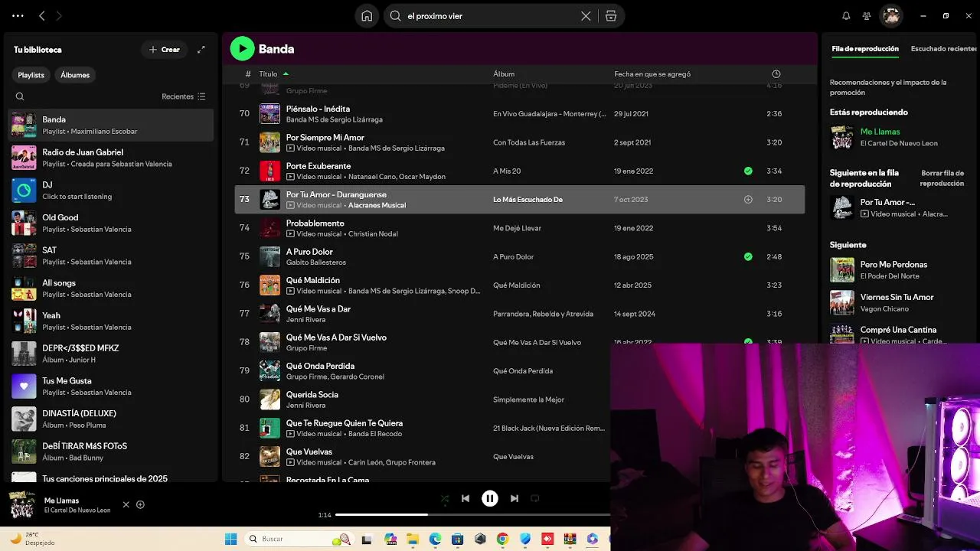Open File Explorer from taskbar
Viewport: 980px width, 551px height.
[412, 539]
